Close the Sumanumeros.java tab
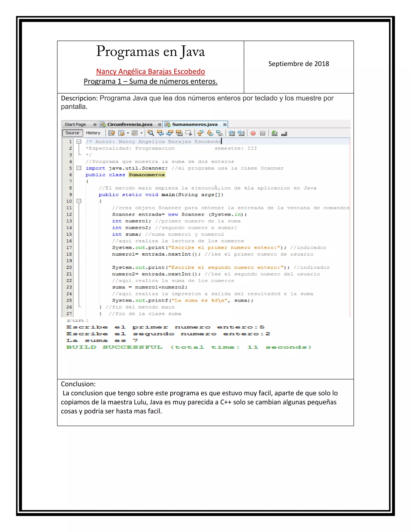Image resolution: width=411 pixels, height=532 pixels. pyautogui.click(x=225, y=124)
